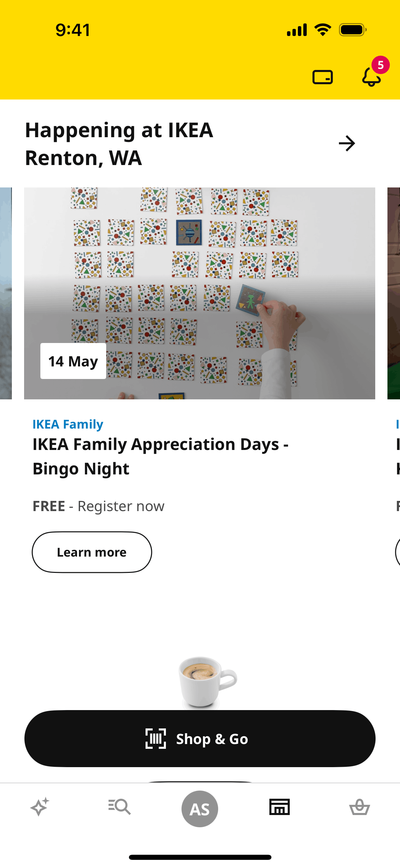The height and width of the screenshot is (868, 400).
Task: Open the sparkle inspiration tab
Action: pyautogui.click(x=40, y=807)
